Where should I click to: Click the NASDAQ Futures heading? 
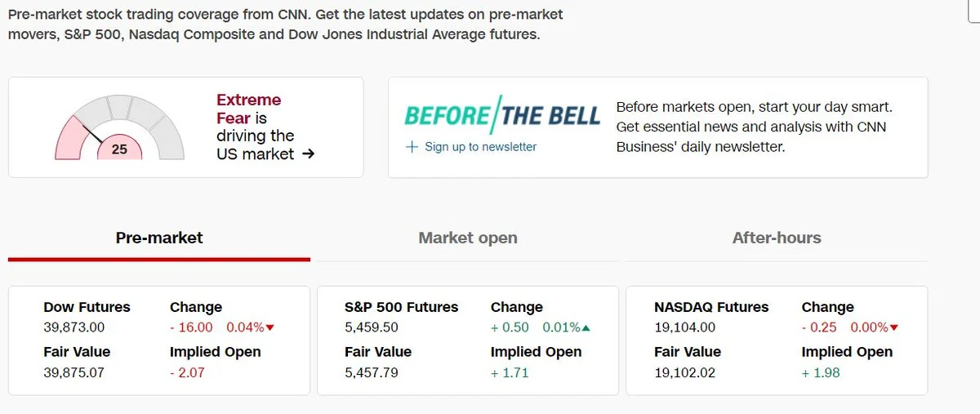tap(711, 307)
